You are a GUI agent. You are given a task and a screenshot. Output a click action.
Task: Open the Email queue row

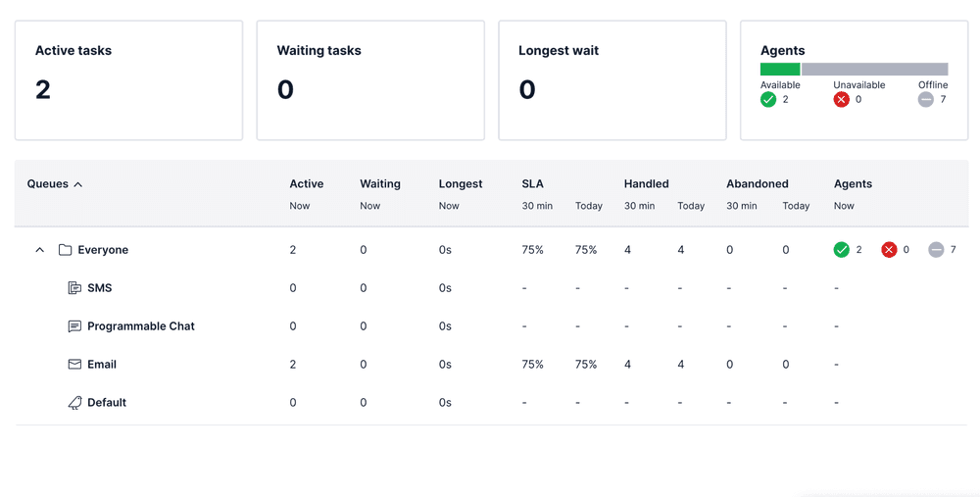(102, 365)
